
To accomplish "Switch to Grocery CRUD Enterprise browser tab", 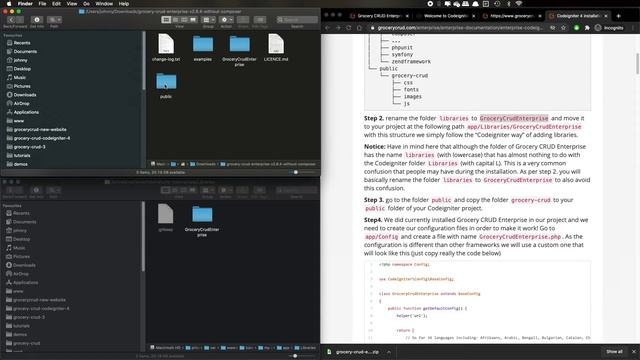I will 379,16.
